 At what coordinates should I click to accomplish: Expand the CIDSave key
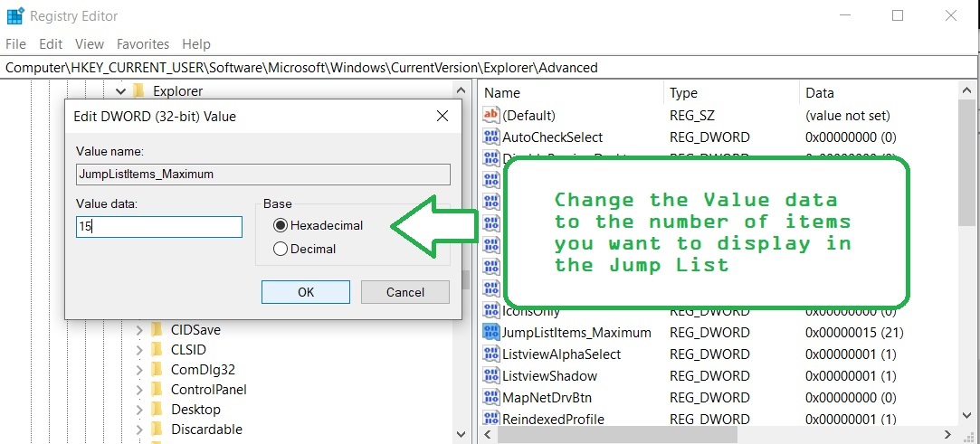[139, 330]
